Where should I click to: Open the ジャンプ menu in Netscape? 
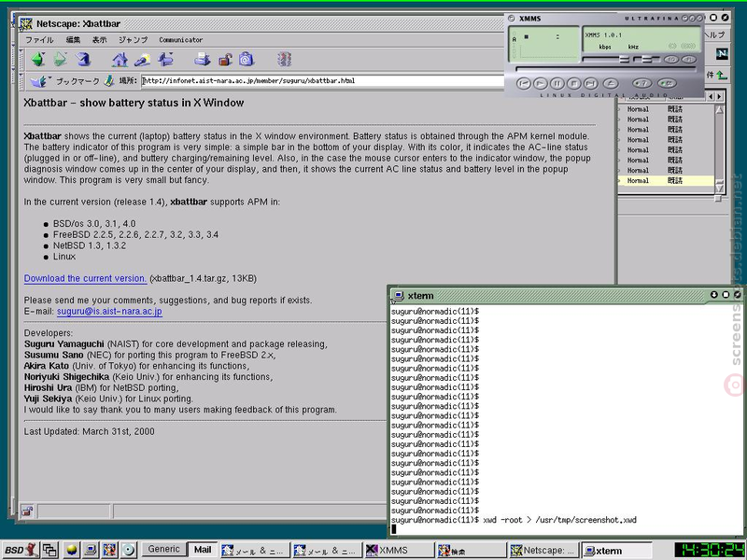[x=133, y=40]
